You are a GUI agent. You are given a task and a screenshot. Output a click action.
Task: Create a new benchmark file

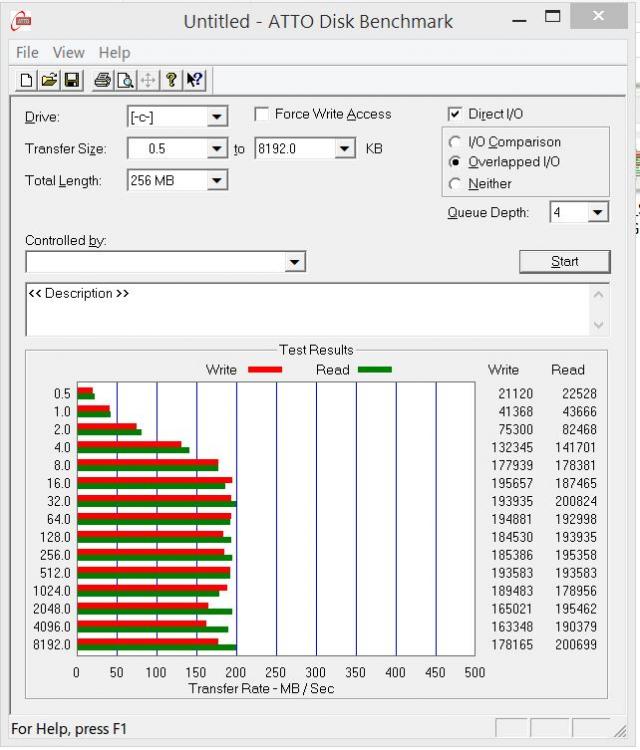26,80
